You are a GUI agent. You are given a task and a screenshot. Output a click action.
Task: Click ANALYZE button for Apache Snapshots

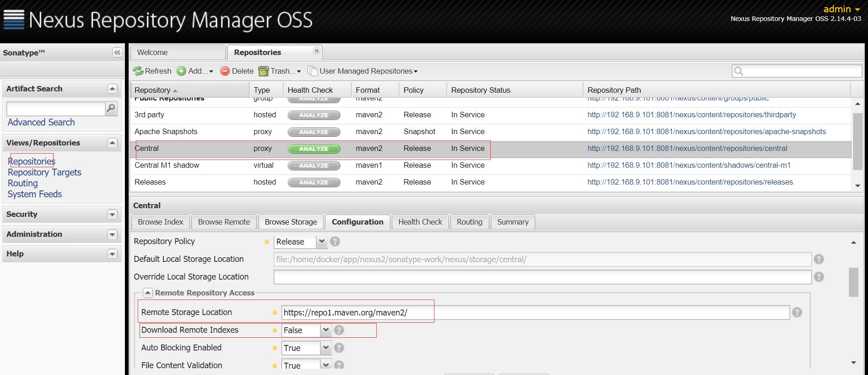pyautogui.click(x=314, y=132)
